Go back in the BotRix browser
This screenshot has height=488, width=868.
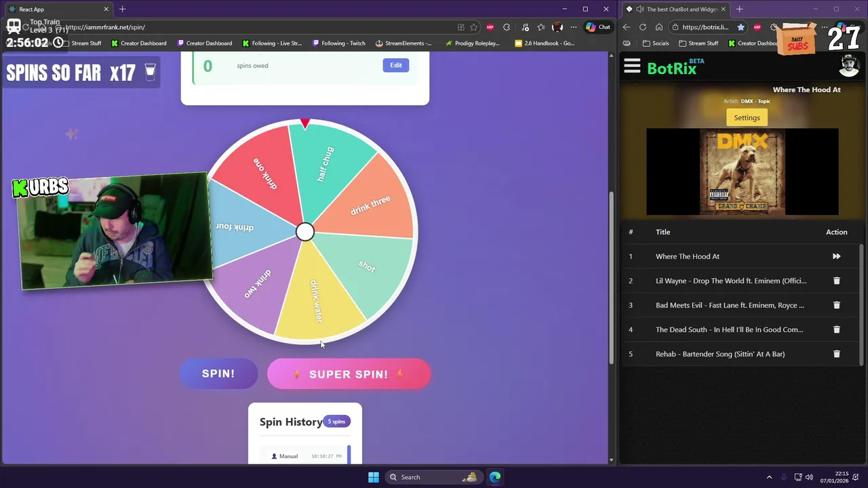(627, 27)
